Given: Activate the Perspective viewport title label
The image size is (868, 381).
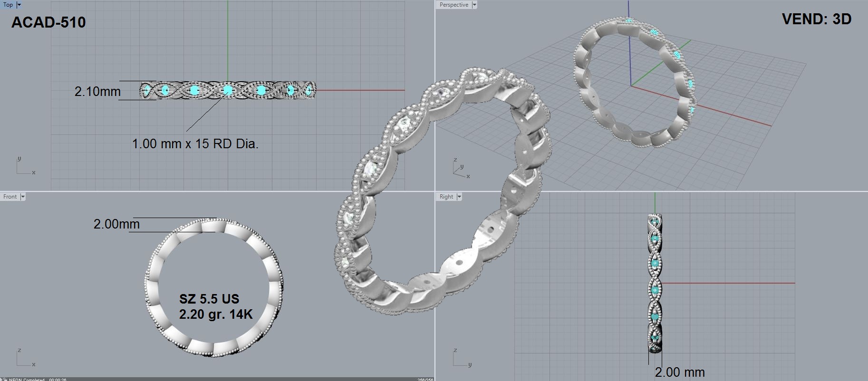Looking at the screenshot, I should pos(453,5).
